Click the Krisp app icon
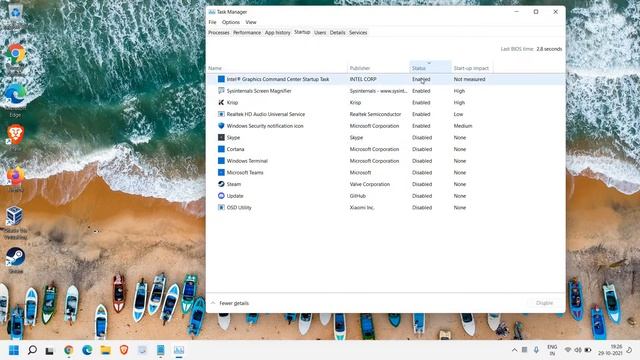The image size is (640, 360). pyautogui.click(x=221, y=102)
